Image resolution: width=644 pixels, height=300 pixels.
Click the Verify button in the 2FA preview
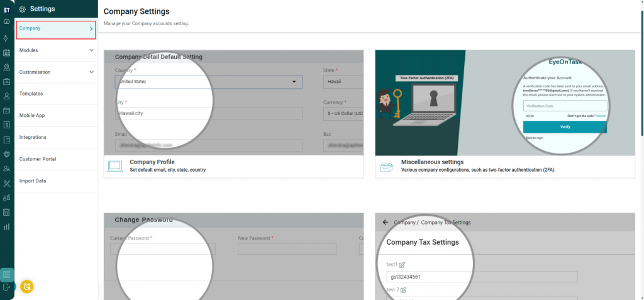565,127
